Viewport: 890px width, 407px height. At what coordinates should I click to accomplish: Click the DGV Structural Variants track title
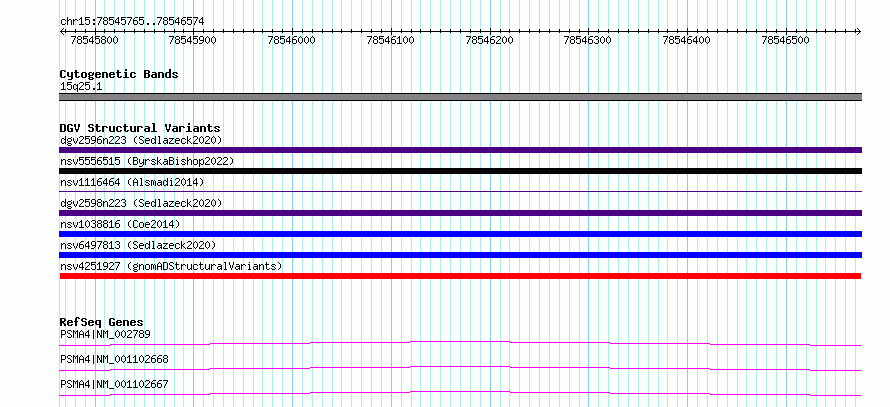click(x=140, y=128)
